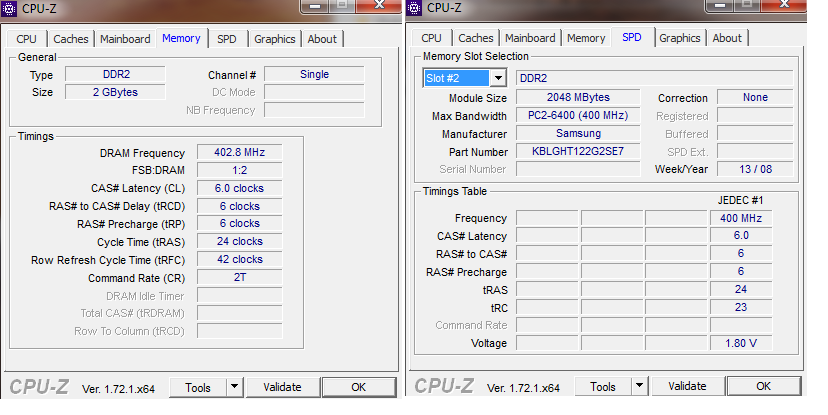Click the Correction value None
Screen dimensions: 828x415
756,97
